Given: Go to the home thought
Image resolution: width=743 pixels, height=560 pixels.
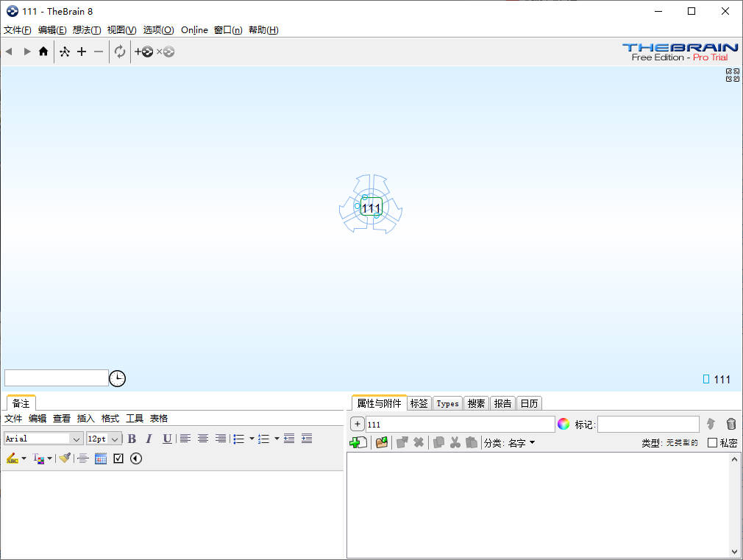Looking at the screenshot, I should pos(43,52).
